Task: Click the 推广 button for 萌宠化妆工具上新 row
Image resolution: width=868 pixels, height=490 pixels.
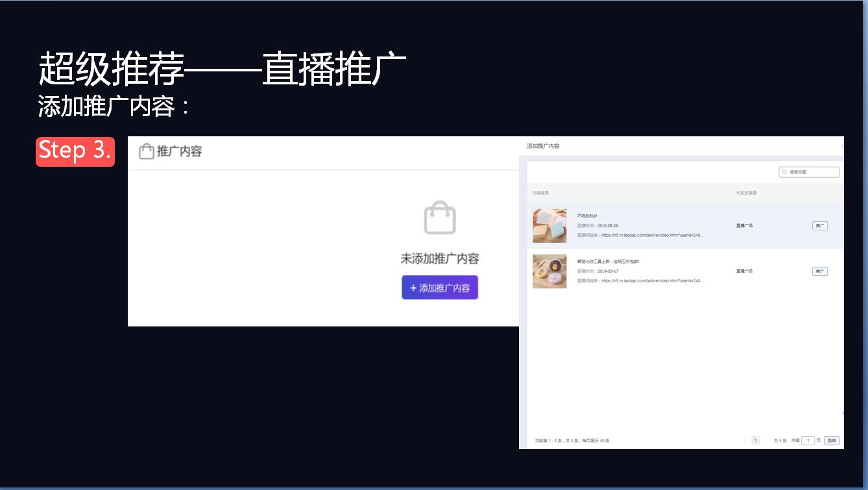Action: [x=819, y=271]
